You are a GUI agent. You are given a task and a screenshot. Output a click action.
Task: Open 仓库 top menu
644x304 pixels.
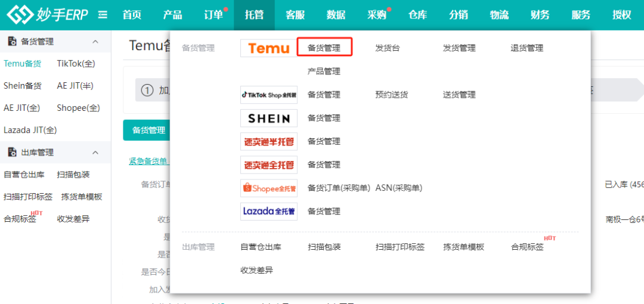417,15
